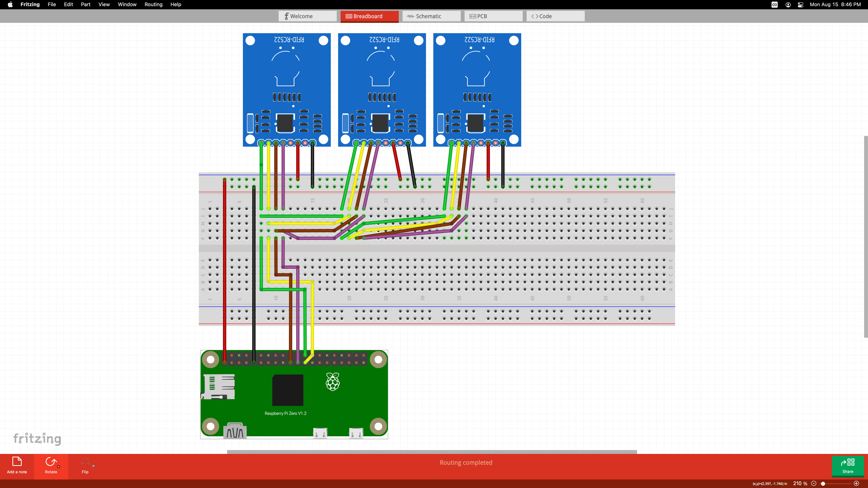Open Control Center in the menu bar

(x=801, y=4)
